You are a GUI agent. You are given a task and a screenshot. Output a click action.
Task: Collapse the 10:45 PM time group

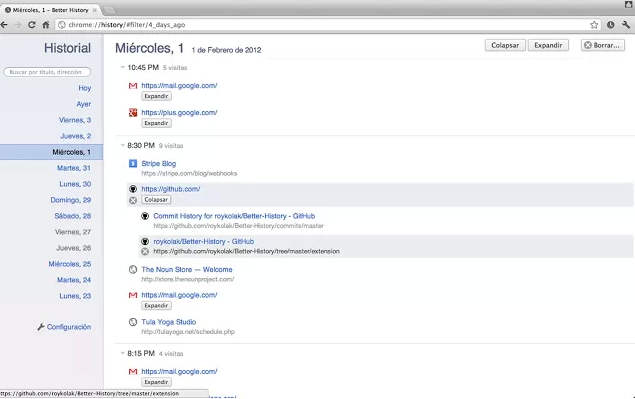122,68
